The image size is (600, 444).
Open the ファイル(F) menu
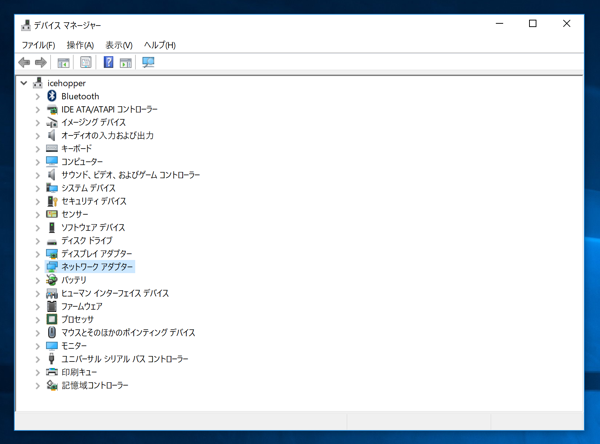pos(38,45)
